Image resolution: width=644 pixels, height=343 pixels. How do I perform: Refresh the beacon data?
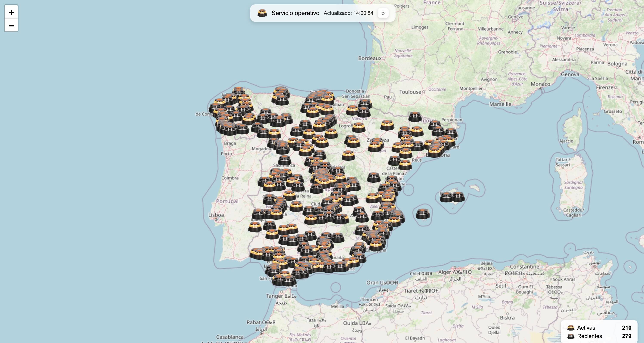pos(383,13)
